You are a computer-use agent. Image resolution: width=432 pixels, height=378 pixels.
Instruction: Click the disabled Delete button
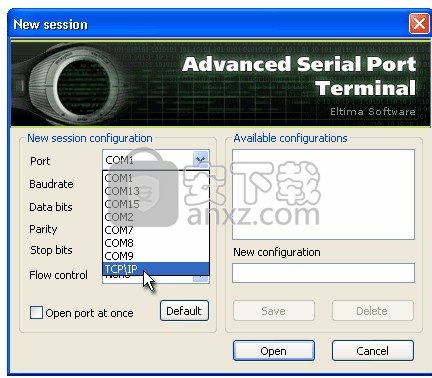click(x=373, y=311)
